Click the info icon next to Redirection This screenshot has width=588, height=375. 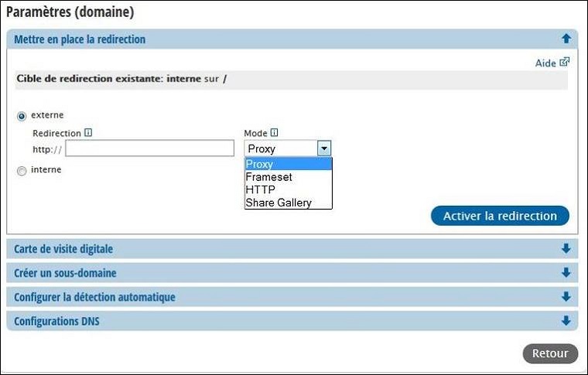[x=88, y=133]
